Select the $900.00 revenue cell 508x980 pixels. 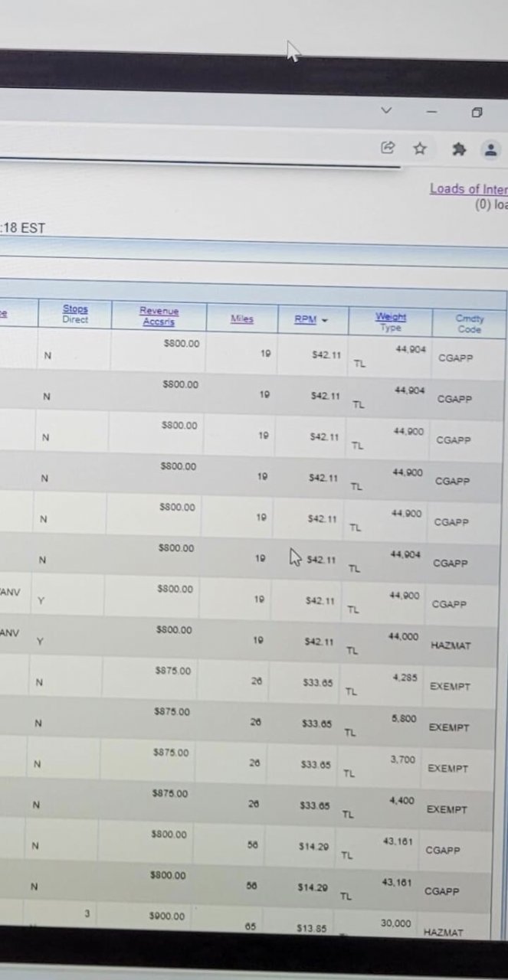[x=168, y=916]
